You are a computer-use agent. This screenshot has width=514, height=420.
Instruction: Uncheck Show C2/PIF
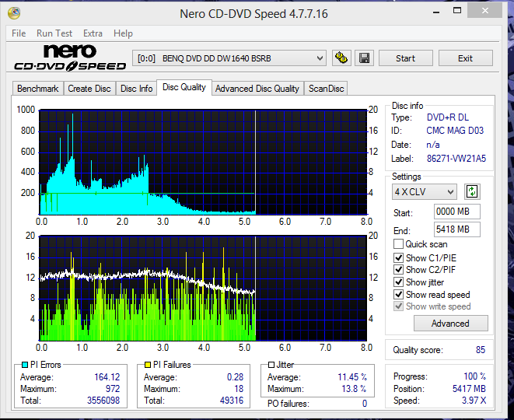click(398, 270)
